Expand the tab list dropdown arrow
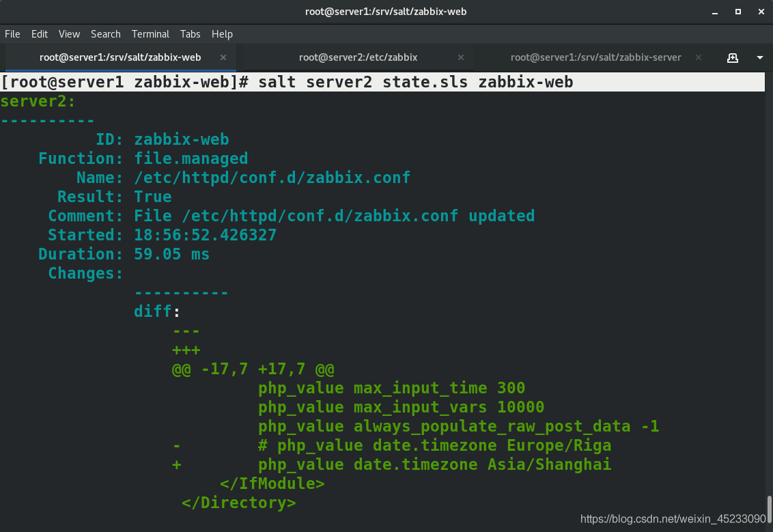Viewport: 773px width, 532px height. coord(760,57)
